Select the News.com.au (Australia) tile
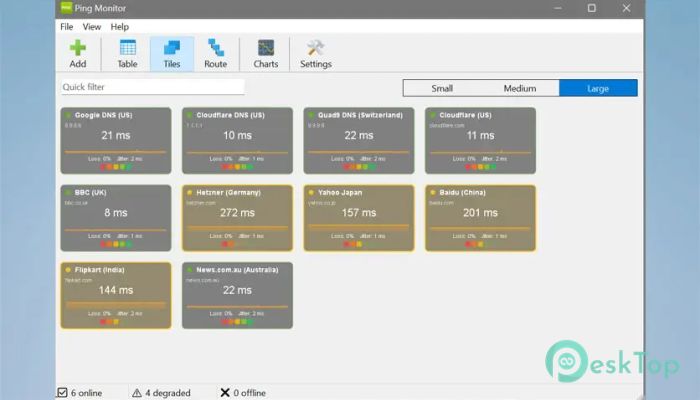The image size is (700, 400). click(x=238, y=296)
